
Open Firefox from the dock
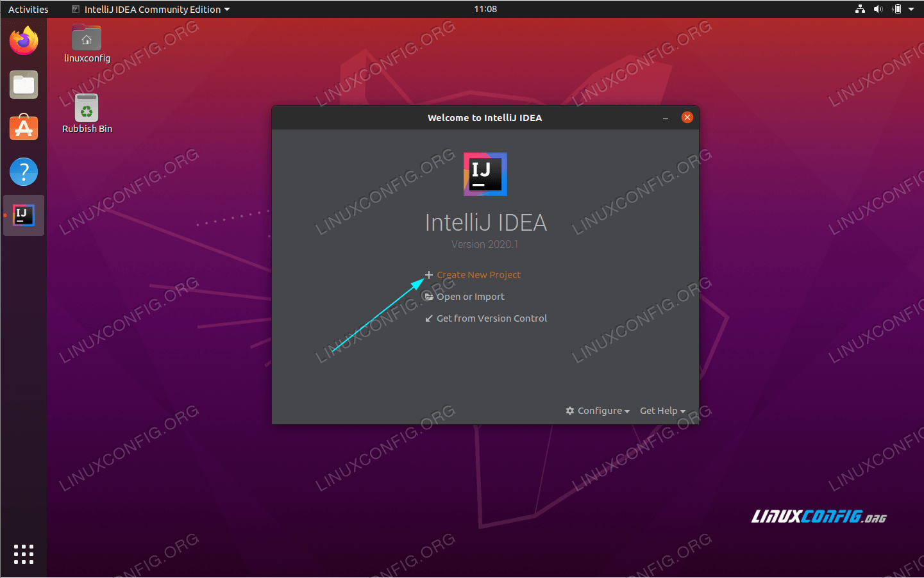(24, 41)
